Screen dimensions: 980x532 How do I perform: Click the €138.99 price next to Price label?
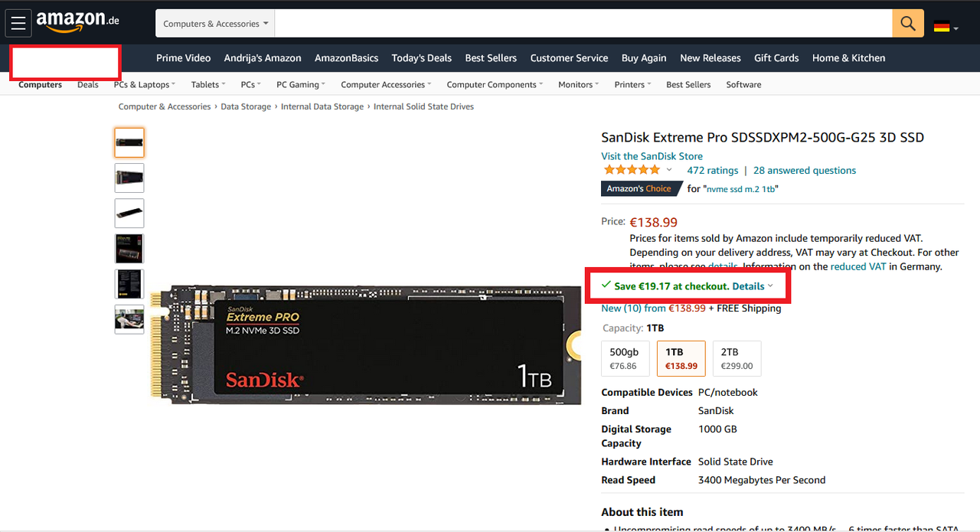(x=653, y=222)
